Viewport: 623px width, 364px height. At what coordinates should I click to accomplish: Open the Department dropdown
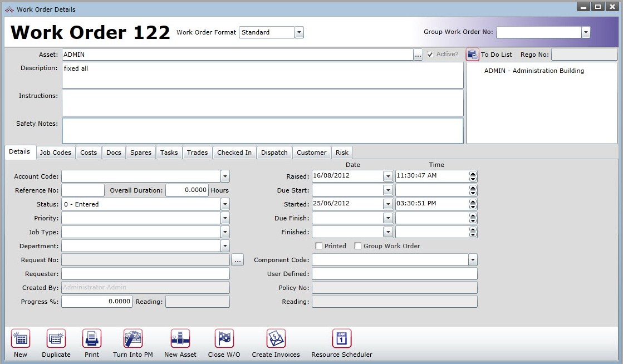coord(225,245)
